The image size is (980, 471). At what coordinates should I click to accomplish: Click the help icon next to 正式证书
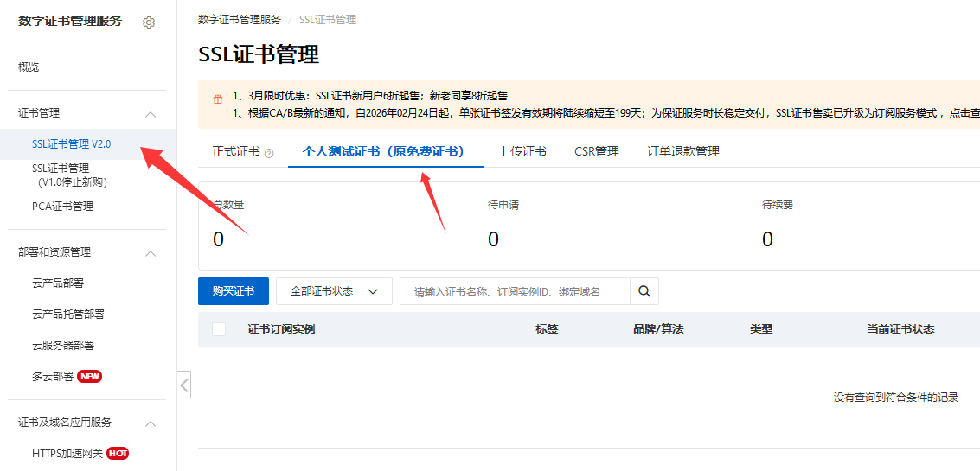point(269,153)
